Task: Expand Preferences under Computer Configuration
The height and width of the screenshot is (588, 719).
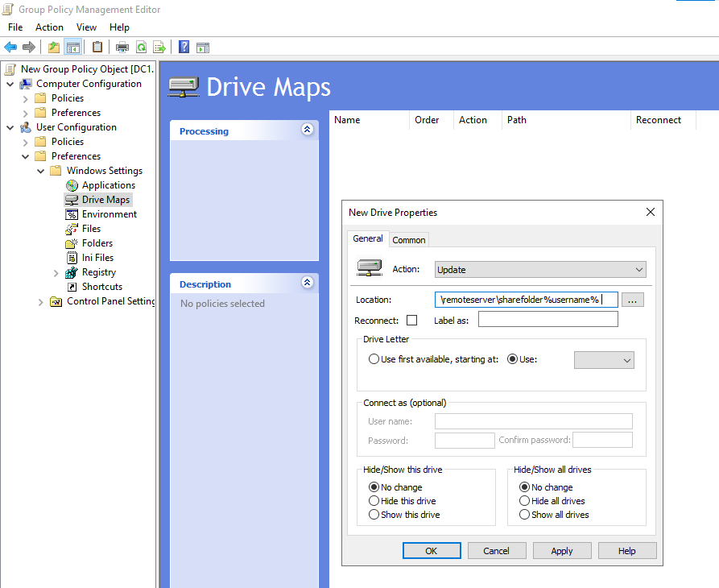Action: pyautogui.click(x=25, y=113)
